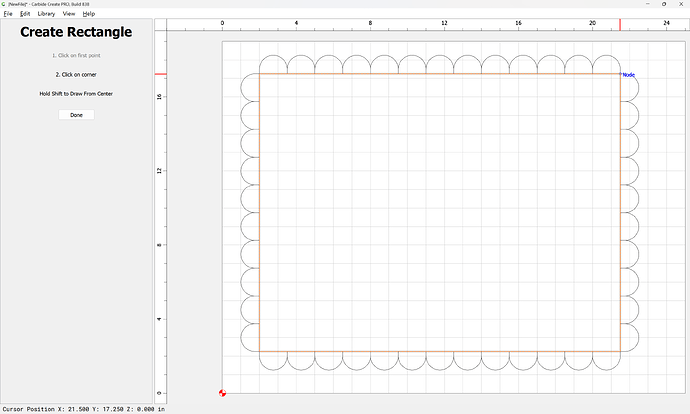This screenshot has width=690, height=414.
Task: Open the Help menu
Action: [89, 14]
